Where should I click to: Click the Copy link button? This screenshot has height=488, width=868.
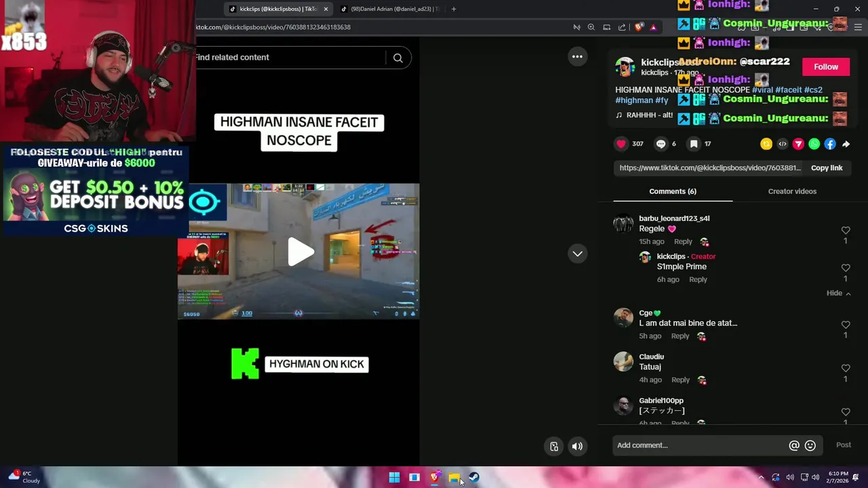827,168
